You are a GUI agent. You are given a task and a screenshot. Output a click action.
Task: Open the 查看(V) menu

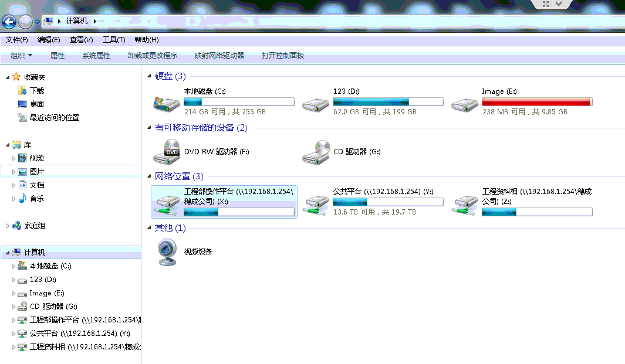(81, 40)
